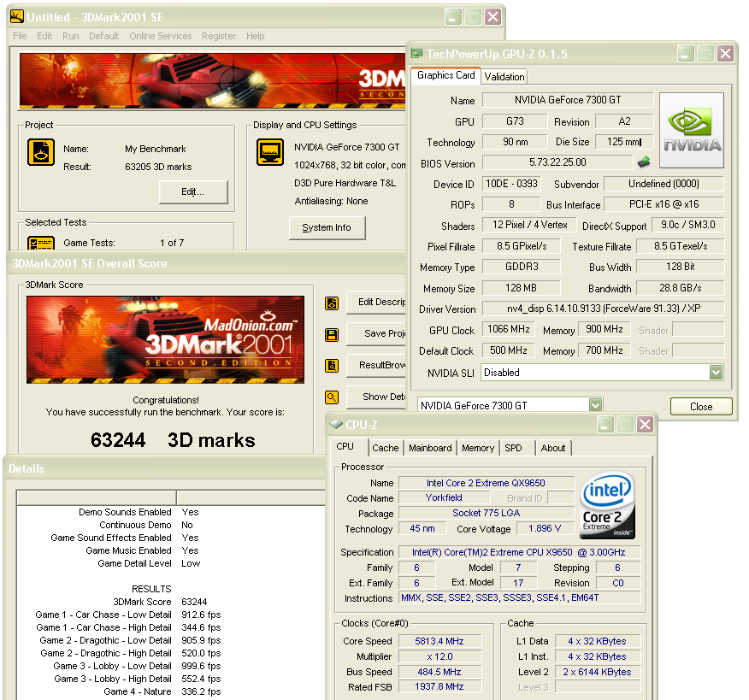749x700 pixels.
Task: Minimize the GPU-Z window
Action: tap(686, 54)
